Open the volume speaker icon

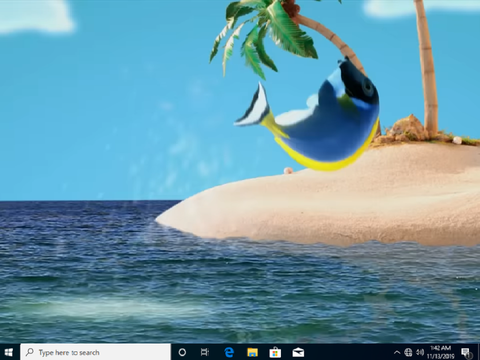(420, 352)
